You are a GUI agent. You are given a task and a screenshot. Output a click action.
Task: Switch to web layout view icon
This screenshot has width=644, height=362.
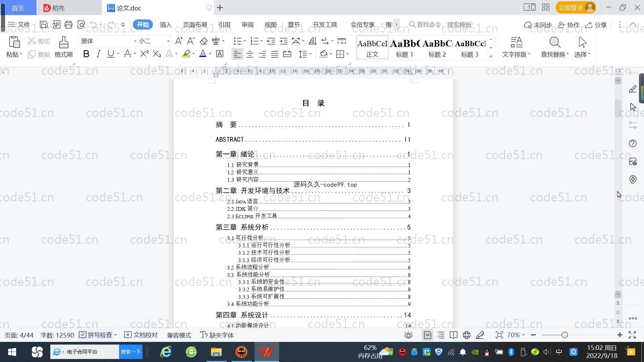467,335
